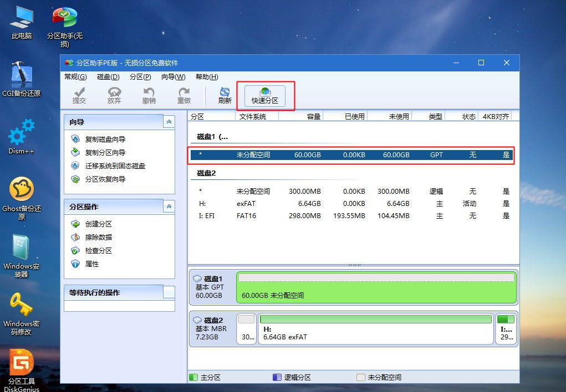Image resolution: width=566 pixels, height=392 pixels.
Task: Open the 磁盘(D) menu
Action: click(108, 77)
